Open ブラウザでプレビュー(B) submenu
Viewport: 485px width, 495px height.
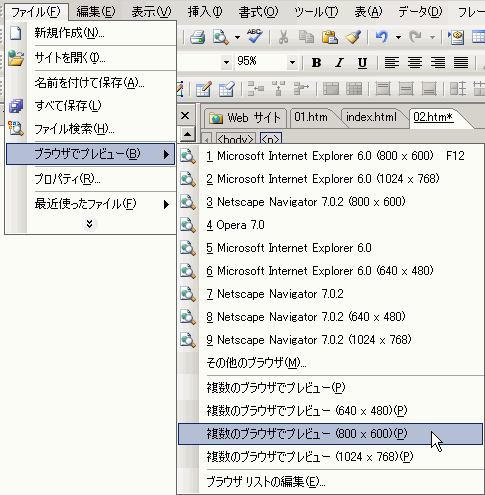(x=91, y=154)
